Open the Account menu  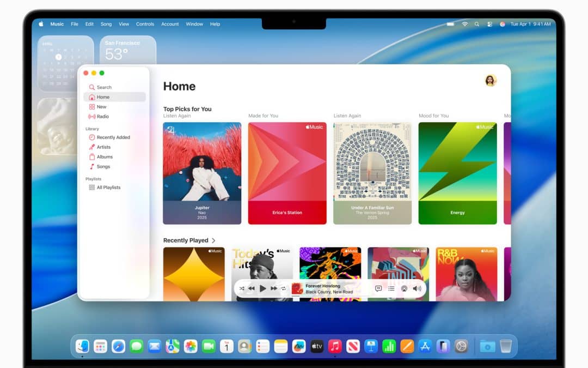click(x=170, y=23)
